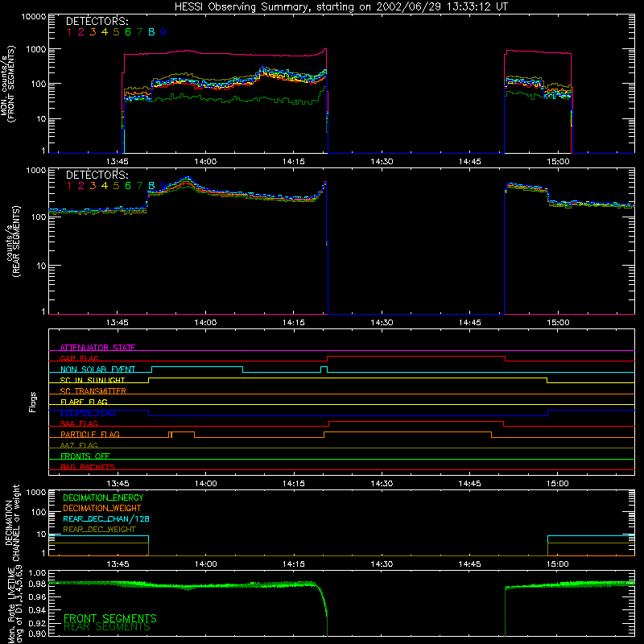Screen dimensions: 644x644
Task: Click the HESSI Observing Summary title text
Action: pos(341,6)
